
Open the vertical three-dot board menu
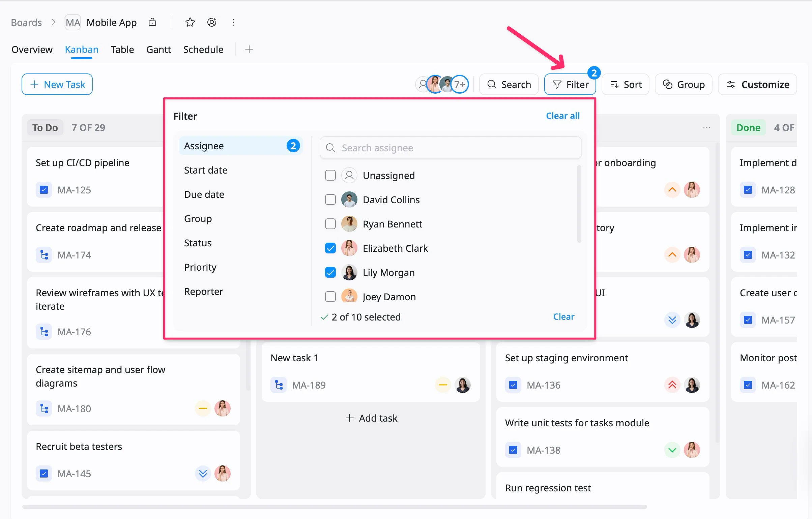pyautogui.click(x=233, y=22)
